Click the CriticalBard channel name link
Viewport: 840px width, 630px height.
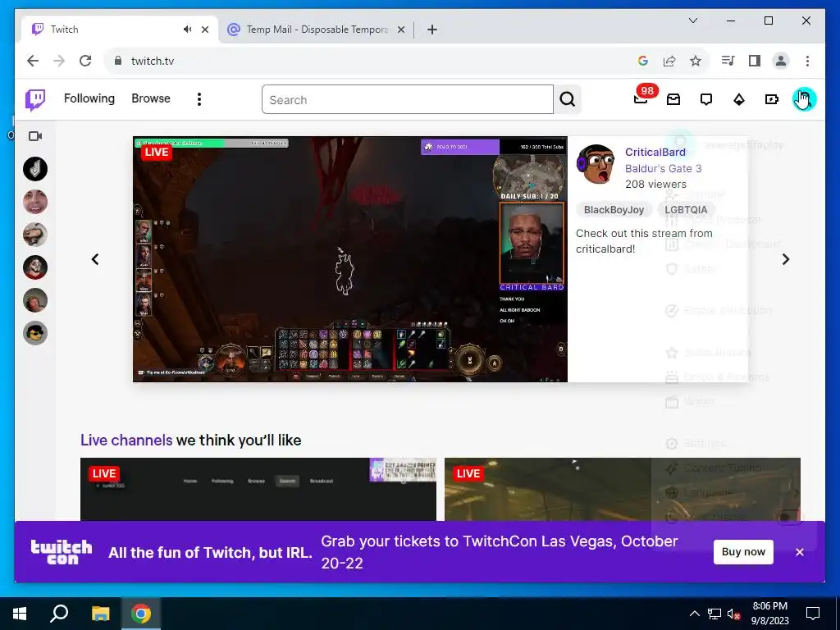655,152
